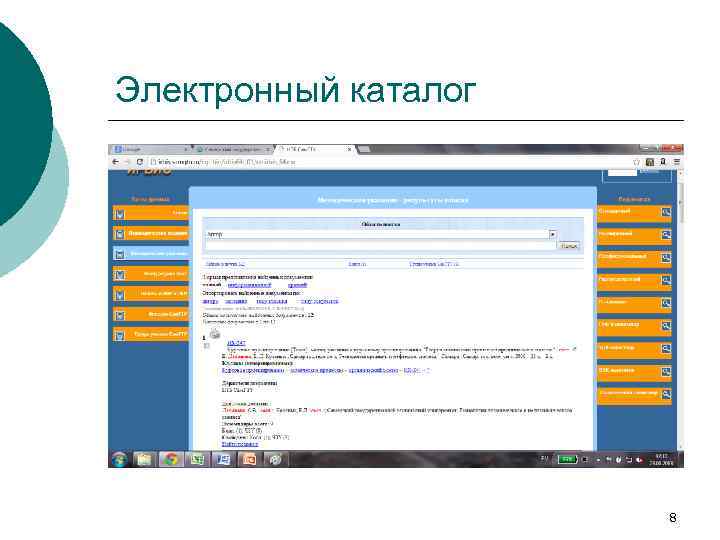Click the magnifier icon on ББК навигатор
Viewport: 720px width, 540px height.
666,371
